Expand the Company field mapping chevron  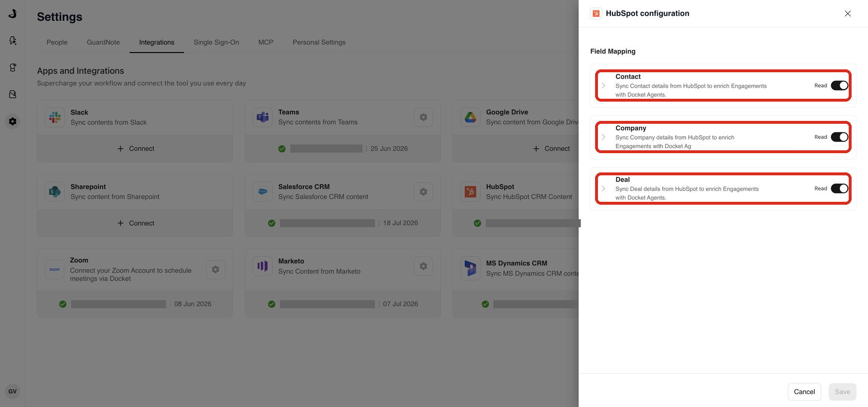coord(603,137)
